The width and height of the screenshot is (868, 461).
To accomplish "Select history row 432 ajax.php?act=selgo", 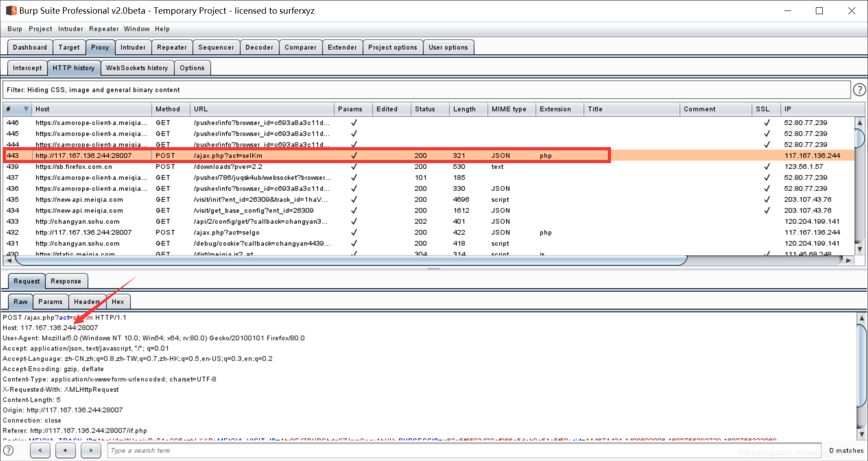I will (x=429, y=232).
